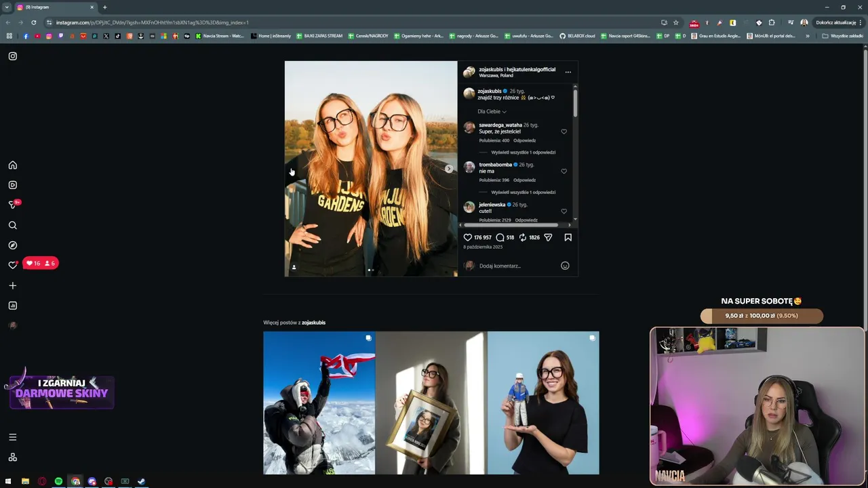The height and width of the screenshot is (488, 868).
Task: Click the address bar URL
Action: 152,22
